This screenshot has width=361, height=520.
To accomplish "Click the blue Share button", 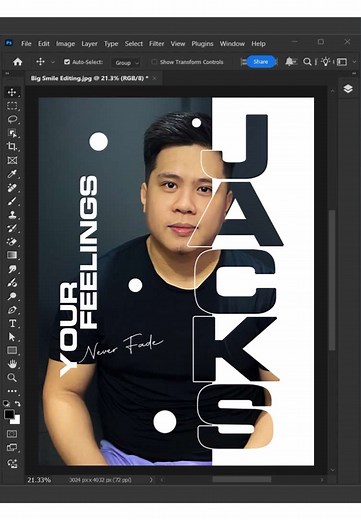I will pos(261,62).
